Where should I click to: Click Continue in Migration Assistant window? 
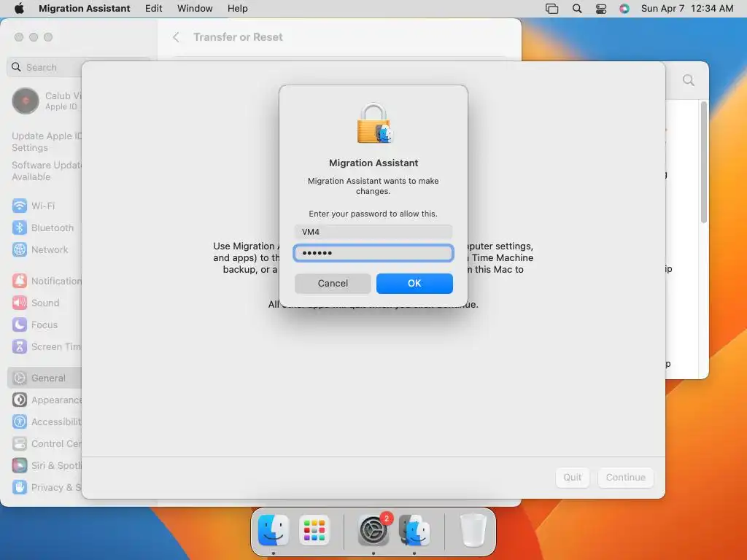click(625, 477)
